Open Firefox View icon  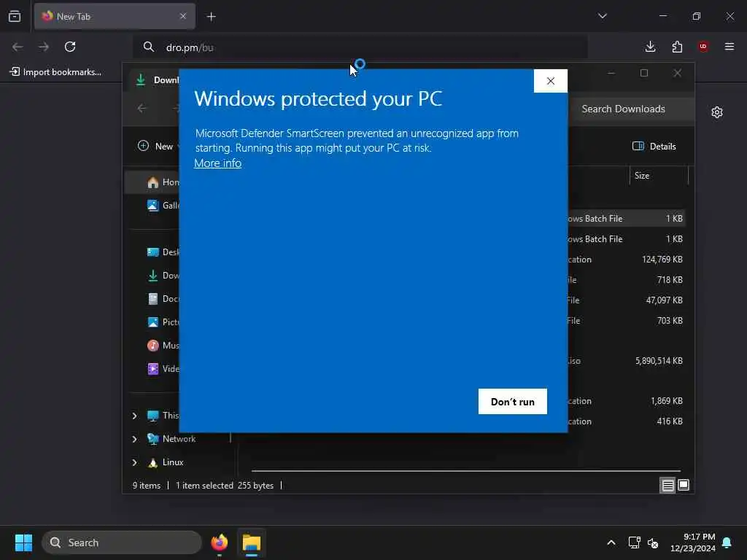pyautogui.click(x=15, y=16)
